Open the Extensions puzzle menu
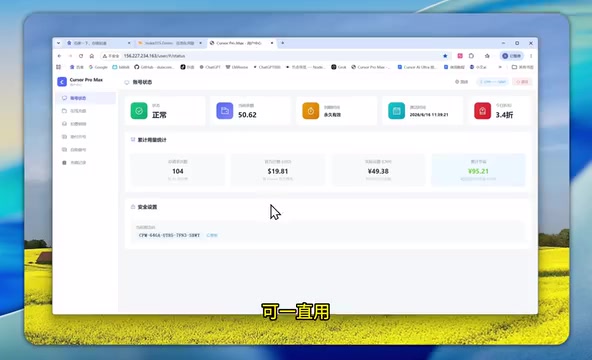This screenshot has width=592, height=360. point(472,56)
